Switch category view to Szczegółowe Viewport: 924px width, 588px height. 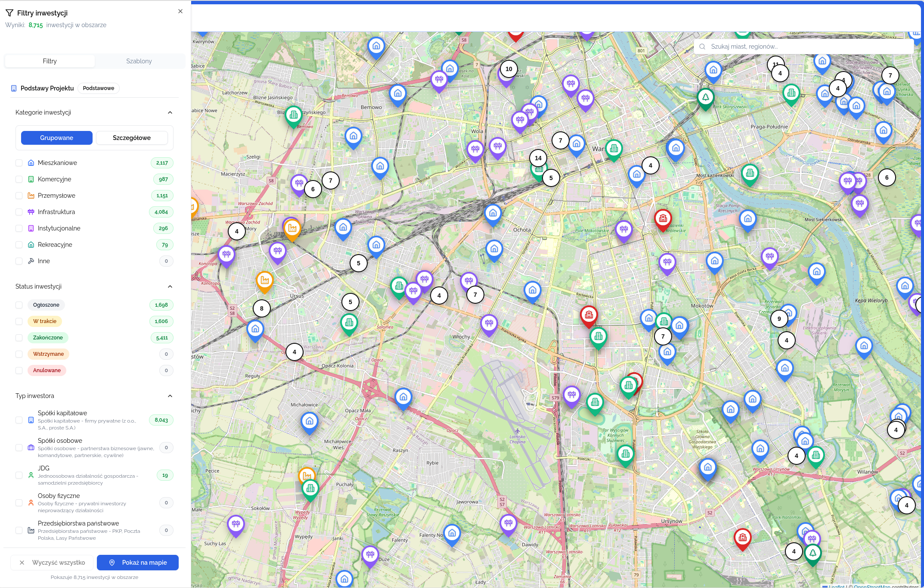coord(132,137)
